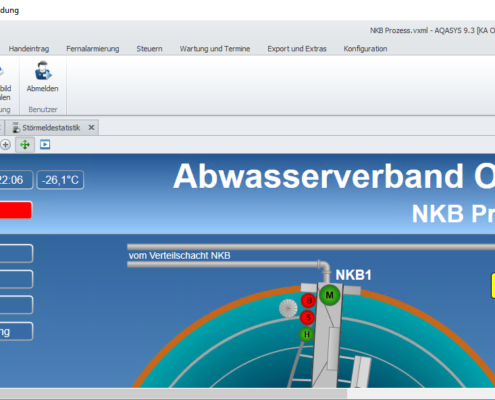Image resolution: width=495 pixels, height=400 pixels.
Task: Open Wartung und Termine tab
Action: pos(215,49)
